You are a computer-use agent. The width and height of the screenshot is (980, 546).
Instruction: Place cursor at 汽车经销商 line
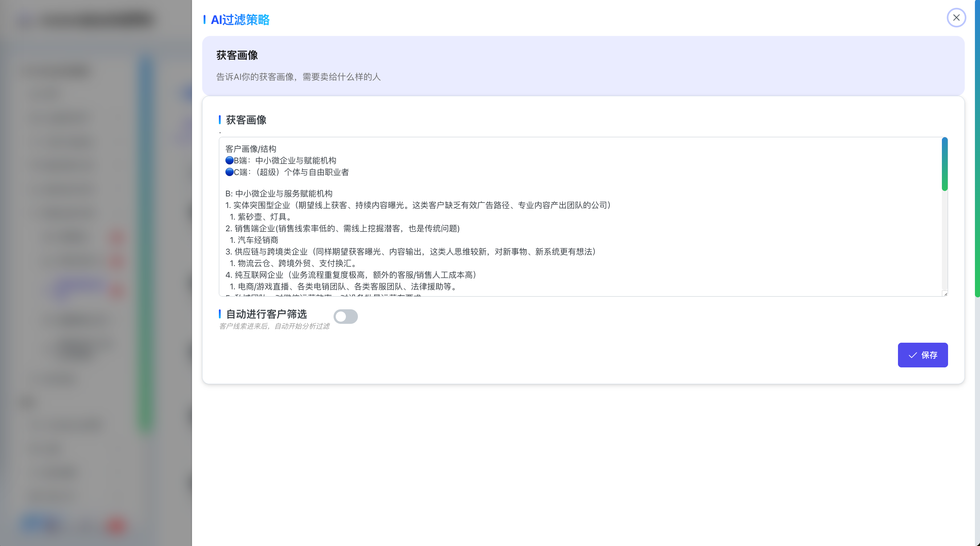coord(258,240)
